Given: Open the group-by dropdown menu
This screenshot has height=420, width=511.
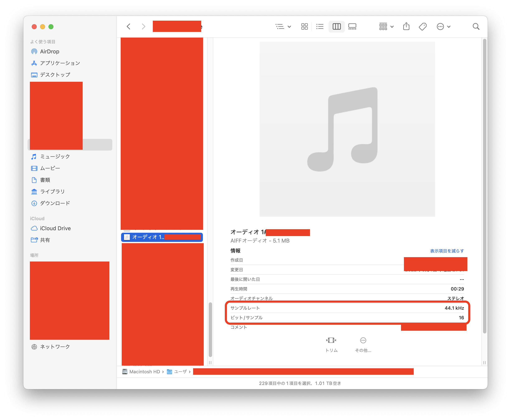Looking at the screenshot, I should 386,26.
